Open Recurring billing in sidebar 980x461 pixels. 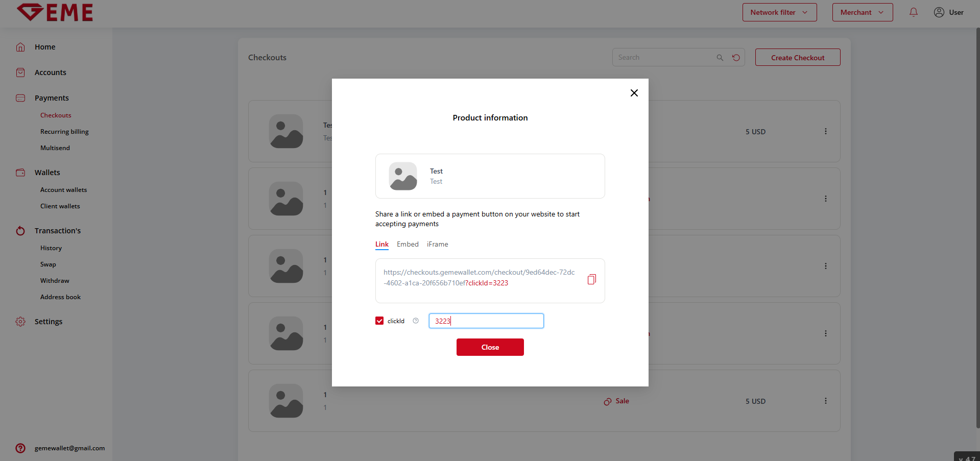click(x=64, y=132)
